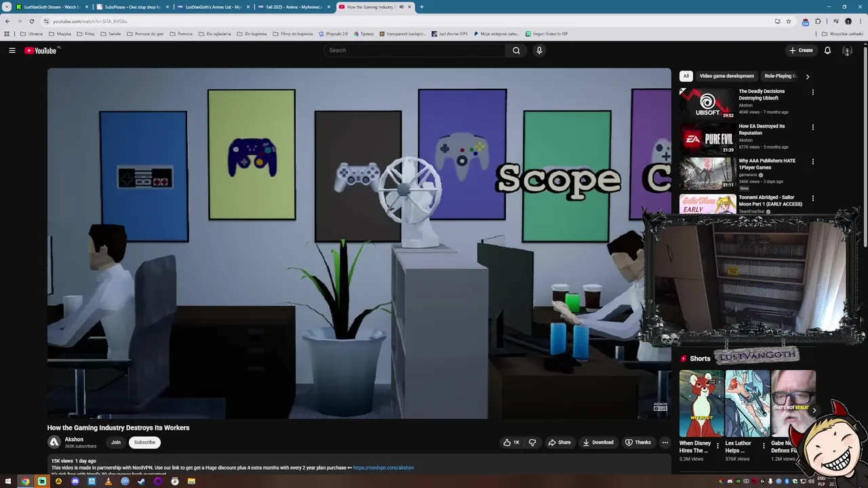Image resolution: width=868 pixels, height=488 pixels.
Task: Open Why AAA Publishers HATE thumbnail
Action: coord(707,173)
